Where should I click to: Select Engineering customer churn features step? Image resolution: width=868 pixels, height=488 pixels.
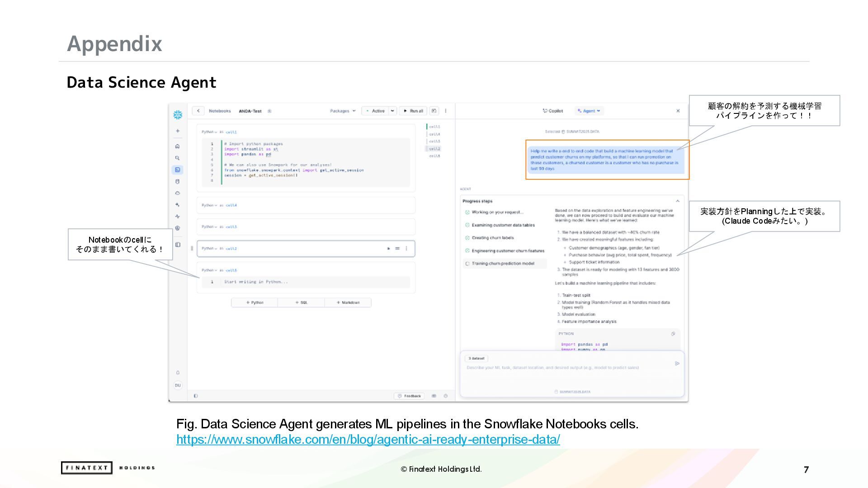505,251
